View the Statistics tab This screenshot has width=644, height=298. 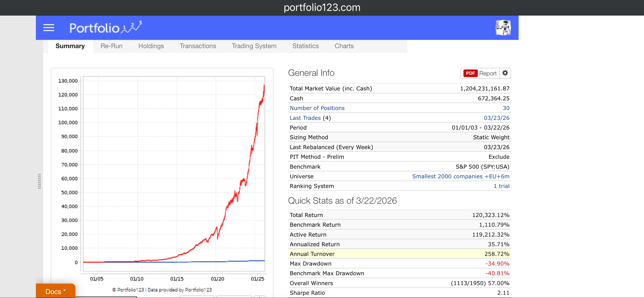(x=305, y=46)
